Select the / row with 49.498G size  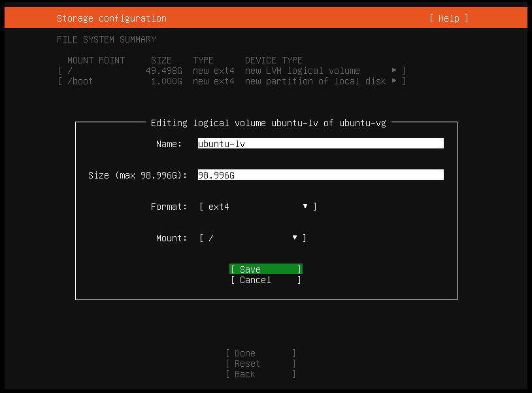[232, 71]
